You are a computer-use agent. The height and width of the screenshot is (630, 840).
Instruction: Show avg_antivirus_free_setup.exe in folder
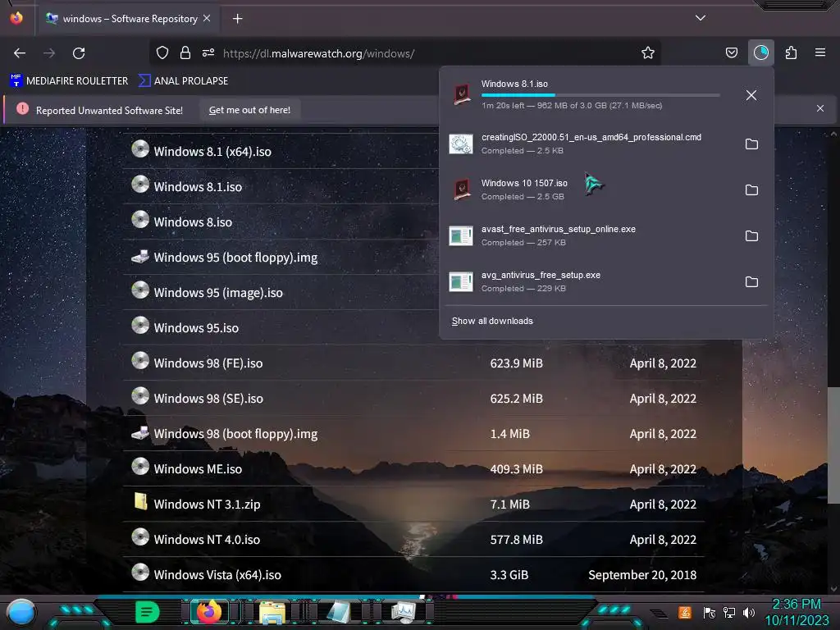coord(751,282)
